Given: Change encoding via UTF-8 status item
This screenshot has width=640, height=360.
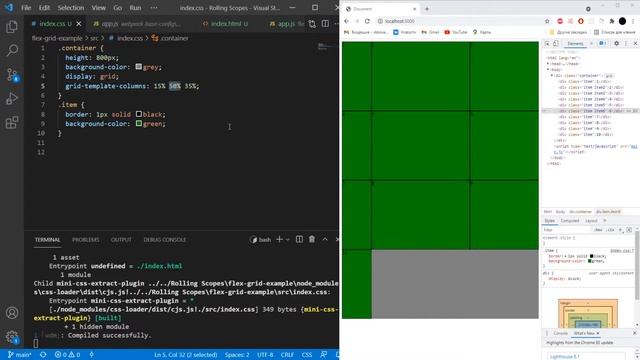Looking at the screenshot, I should 265,355.
